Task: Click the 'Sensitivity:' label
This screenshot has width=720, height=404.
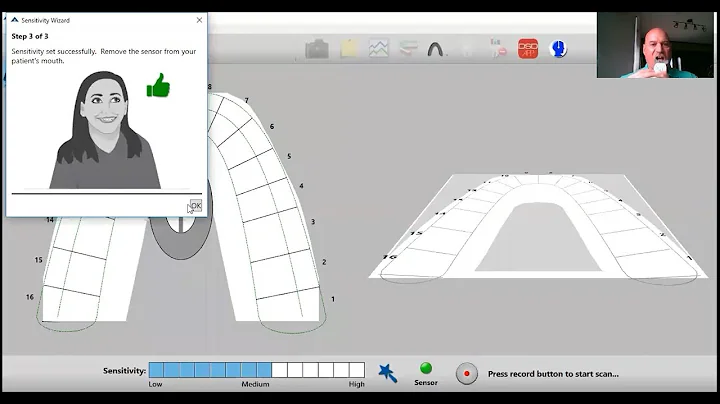Action: pos(124,370)
